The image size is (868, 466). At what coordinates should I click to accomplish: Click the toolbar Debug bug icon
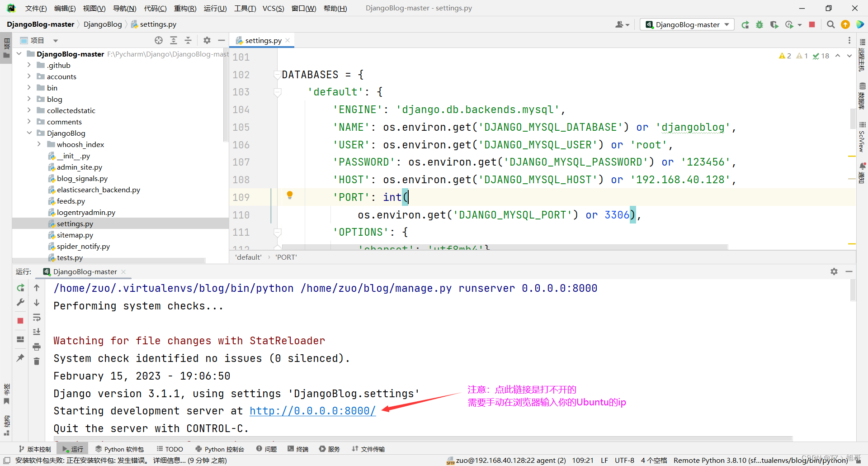point(759,24)
